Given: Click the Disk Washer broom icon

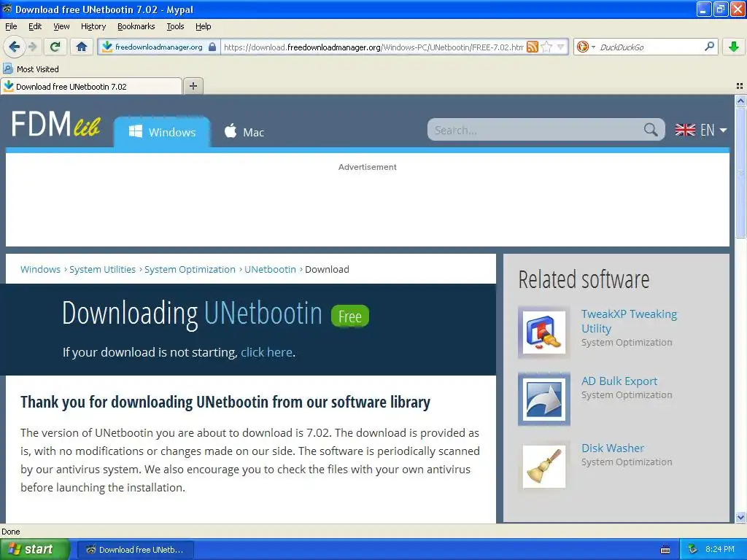Looking at the screenshot, I should [544, 466].
